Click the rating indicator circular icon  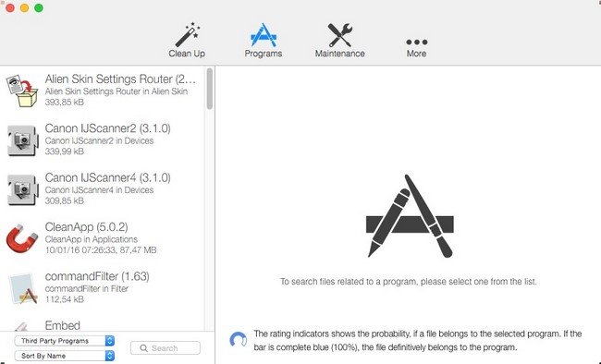(238, 340)
